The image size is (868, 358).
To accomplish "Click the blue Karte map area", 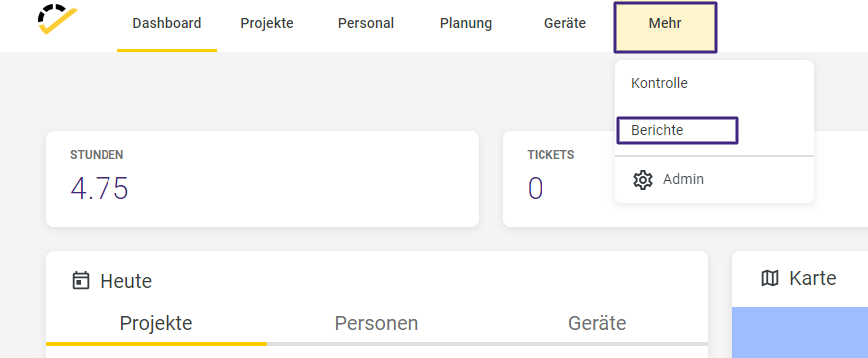I will point(799,332).
